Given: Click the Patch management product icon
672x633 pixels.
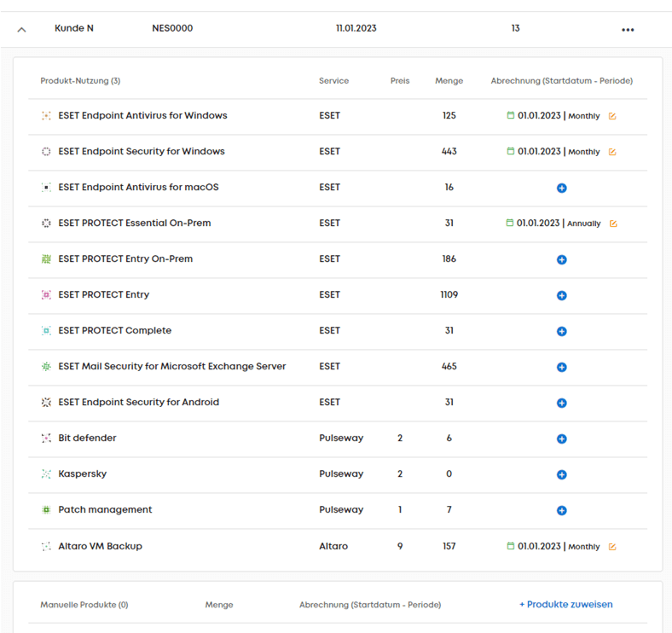Looking at the screenshot, I should click(x=46, y=509).
